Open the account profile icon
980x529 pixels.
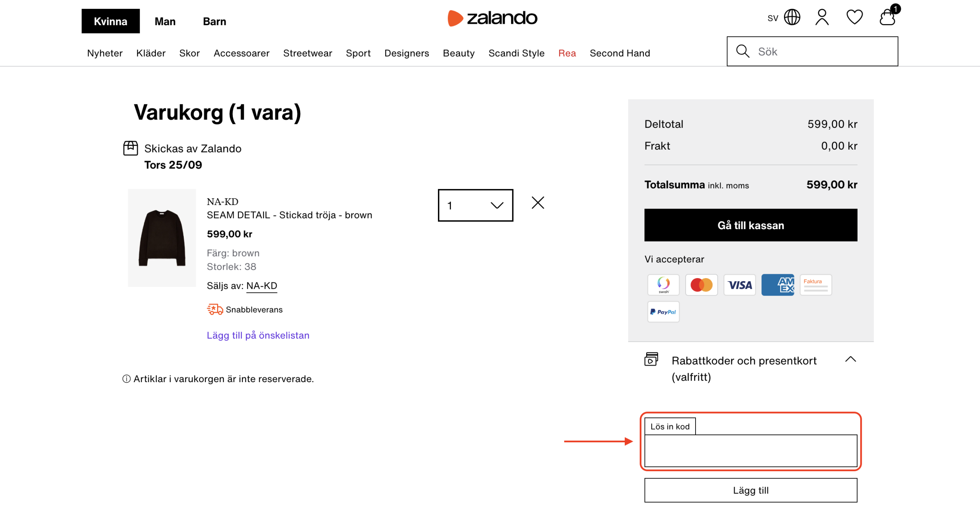(x=822, y=18)
